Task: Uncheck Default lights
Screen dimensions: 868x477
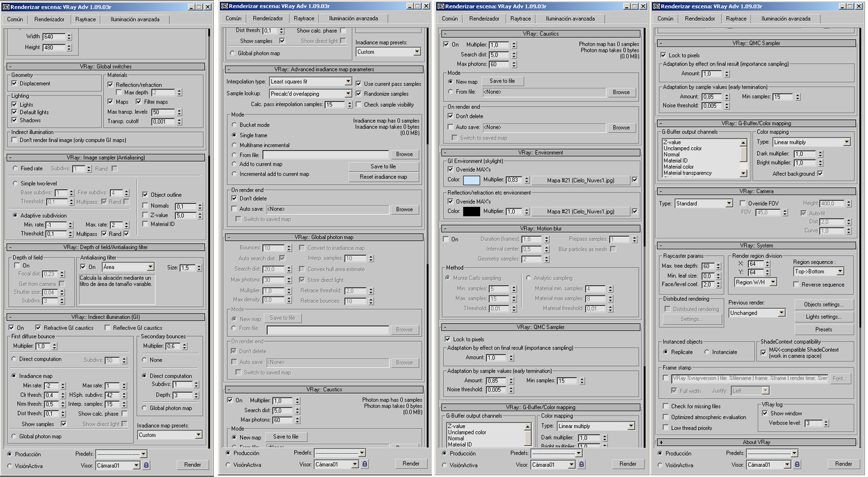Action: [14, 112]
